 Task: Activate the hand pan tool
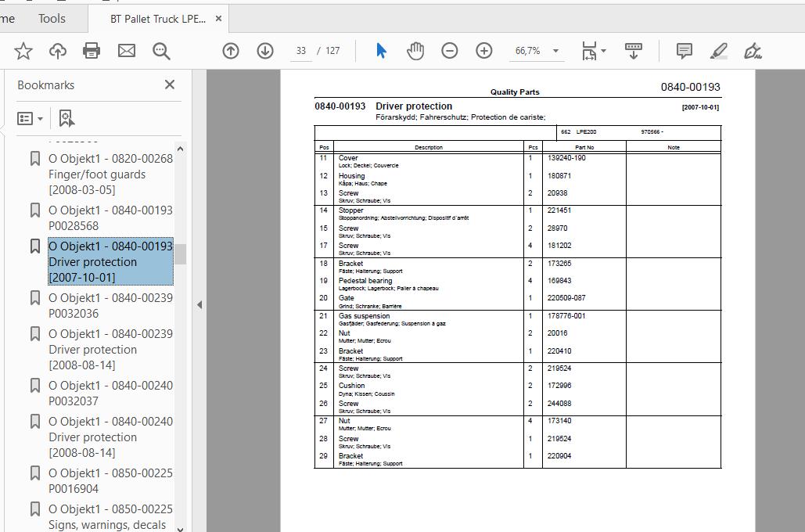[415, 51]
